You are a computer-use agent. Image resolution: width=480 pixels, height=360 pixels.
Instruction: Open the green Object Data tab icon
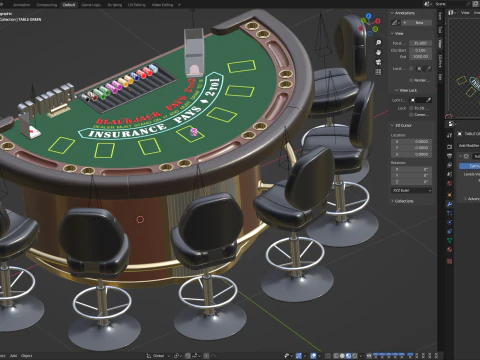point(449,240)
